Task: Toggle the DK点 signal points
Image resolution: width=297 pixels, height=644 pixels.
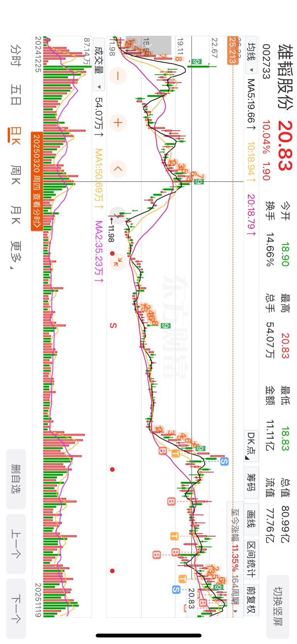Action: [251, 446]
